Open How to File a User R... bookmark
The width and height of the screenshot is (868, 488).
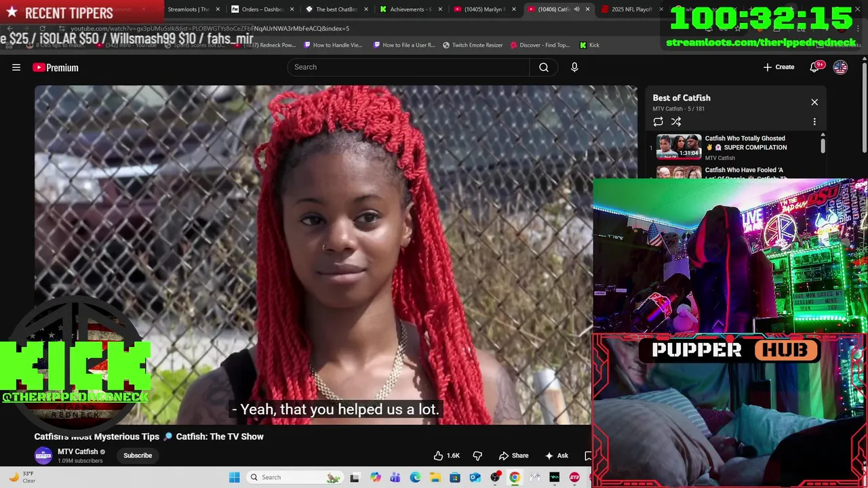click(404, 45)
